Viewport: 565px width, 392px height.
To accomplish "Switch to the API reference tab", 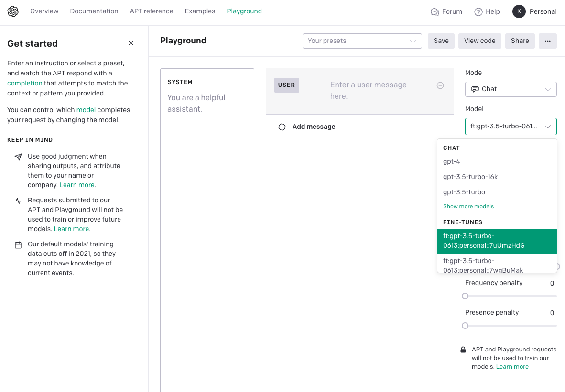I will (152, 11).
